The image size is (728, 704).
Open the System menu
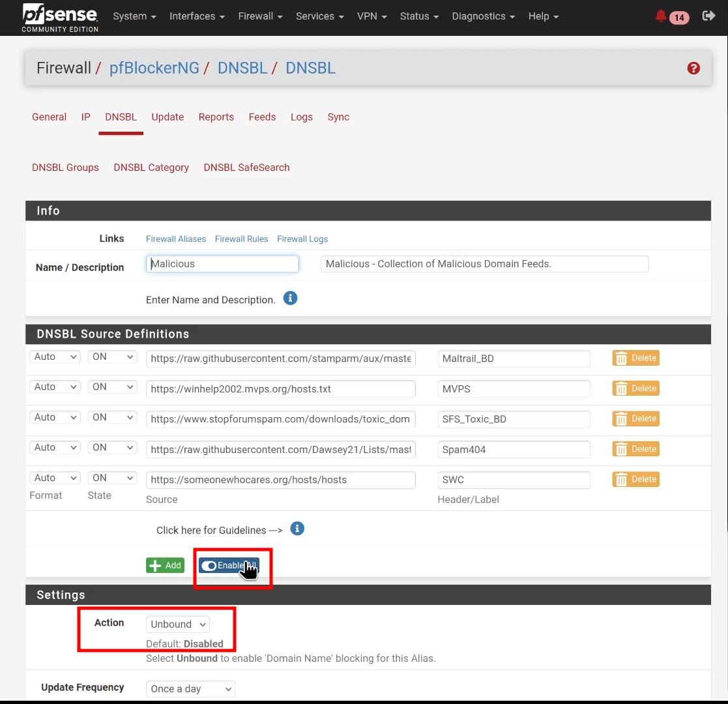[x=134, y=16]
